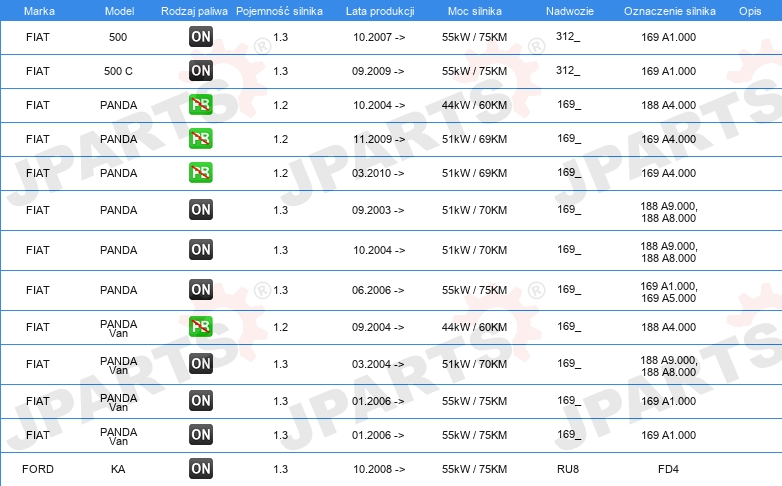Select the body code cell RU8

tap(568, 469)
